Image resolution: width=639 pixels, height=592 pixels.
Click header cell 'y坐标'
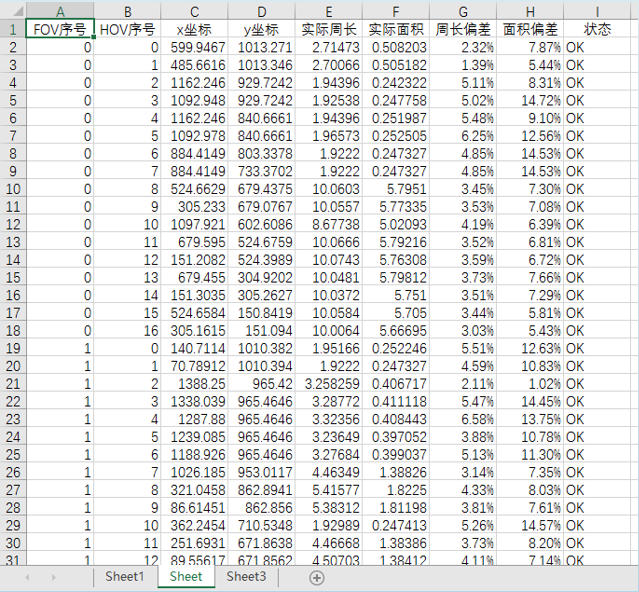click(262, 29)
